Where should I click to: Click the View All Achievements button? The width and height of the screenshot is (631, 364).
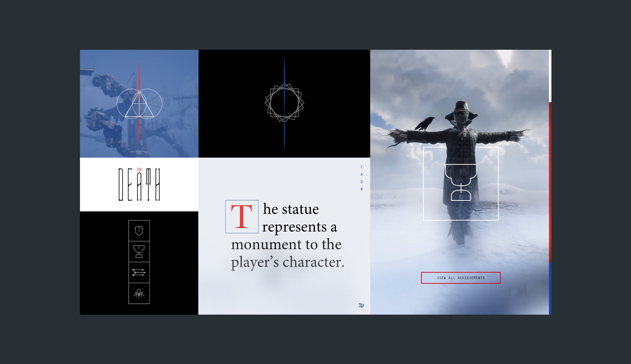click(461, 278)
